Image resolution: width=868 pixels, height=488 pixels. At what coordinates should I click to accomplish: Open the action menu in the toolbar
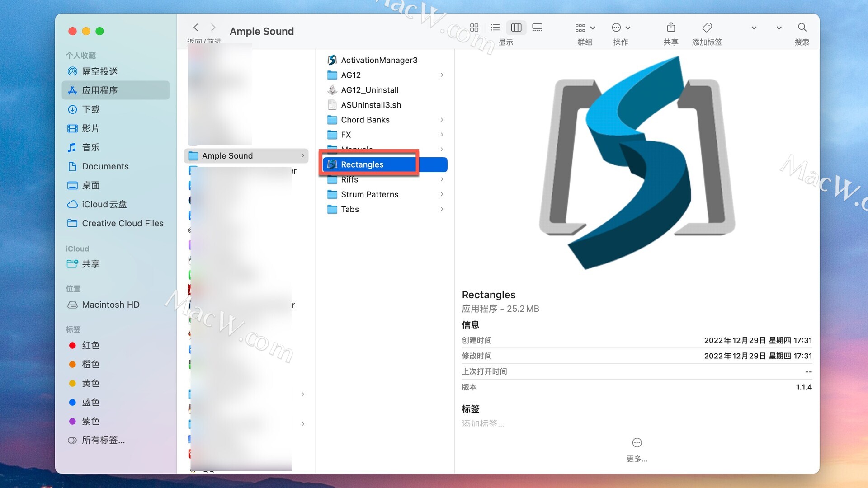(621, 28)
